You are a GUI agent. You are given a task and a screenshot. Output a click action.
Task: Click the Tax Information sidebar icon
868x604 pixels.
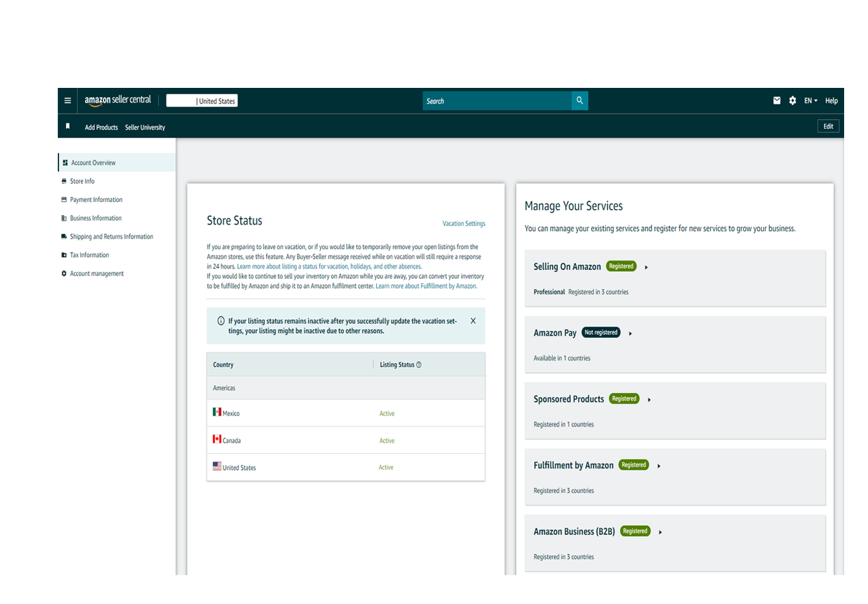click(64, 255)
